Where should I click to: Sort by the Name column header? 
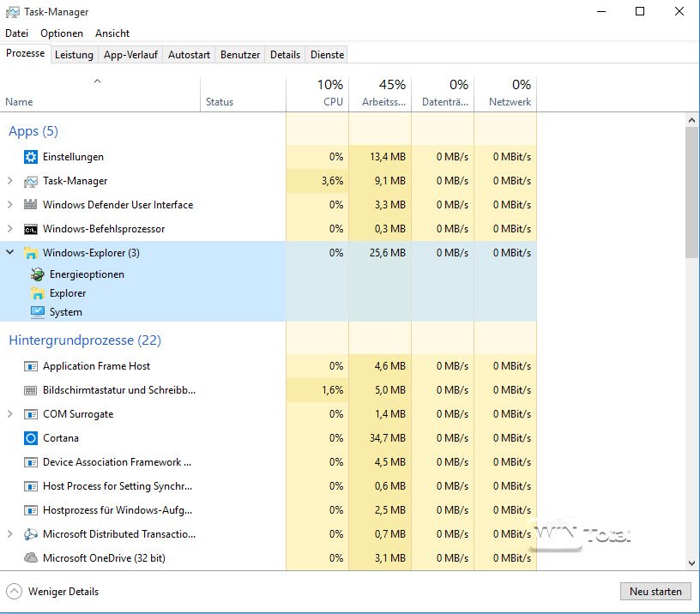click(100, 94)
